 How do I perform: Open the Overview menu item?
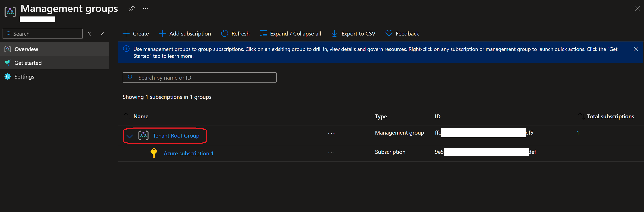(x=55, y=49)
